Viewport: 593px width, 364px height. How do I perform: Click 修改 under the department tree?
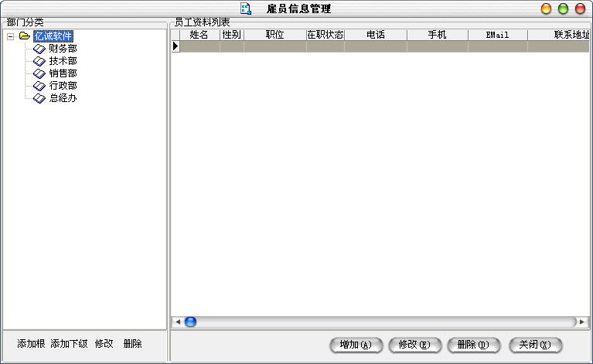[x=104, y=344]
